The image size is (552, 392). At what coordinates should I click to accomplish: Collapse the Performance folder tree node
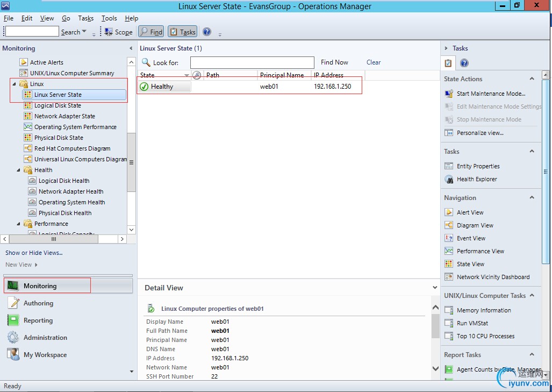19,224
